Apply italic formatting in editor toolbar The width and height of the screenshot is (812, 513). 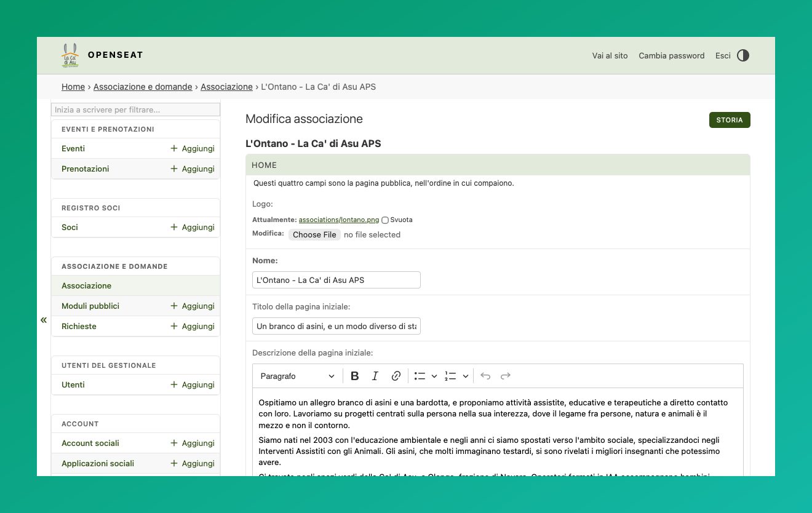coord(375,376)
